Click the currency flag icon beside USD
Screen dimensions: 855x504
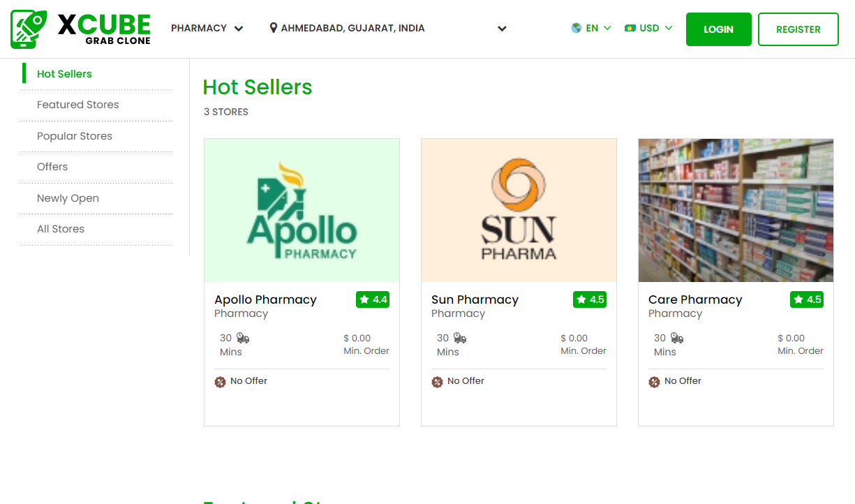tap(632, 28)
